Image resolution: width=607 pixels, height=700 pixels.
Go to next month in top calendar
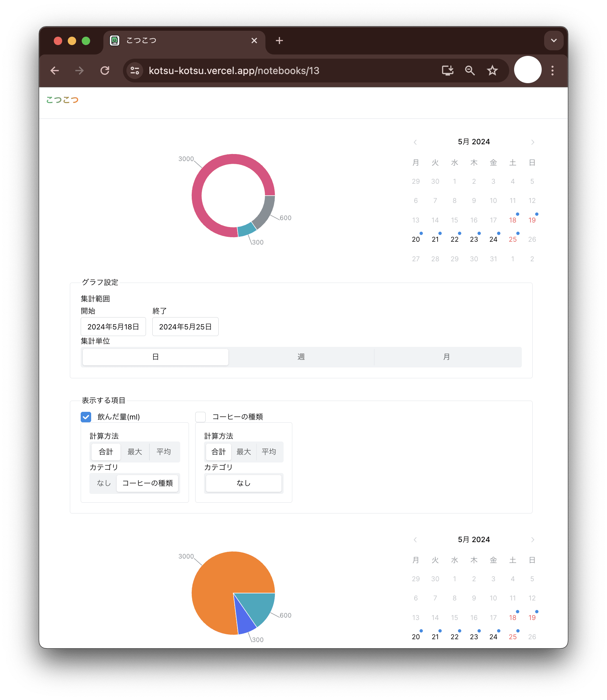pos(533,142)
